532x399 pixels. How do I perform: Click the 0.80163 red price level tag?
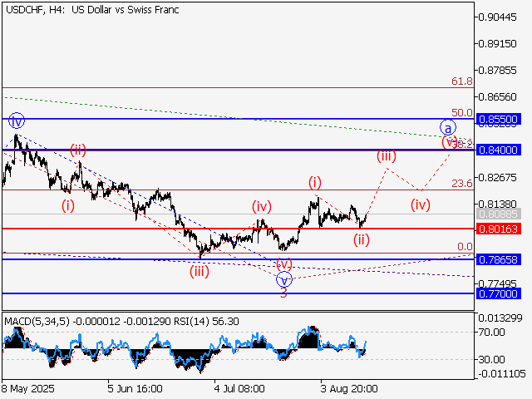coord(499,228)
